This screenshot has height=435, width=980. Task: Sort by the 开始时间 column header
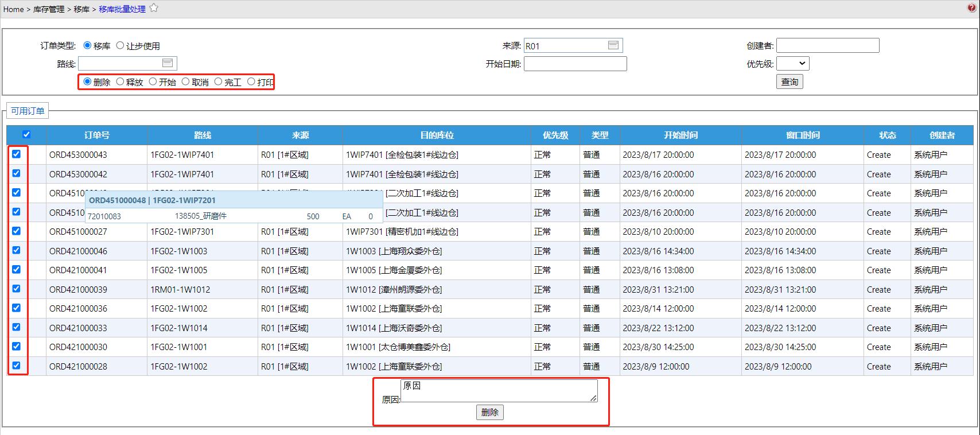tap(680, 135)
